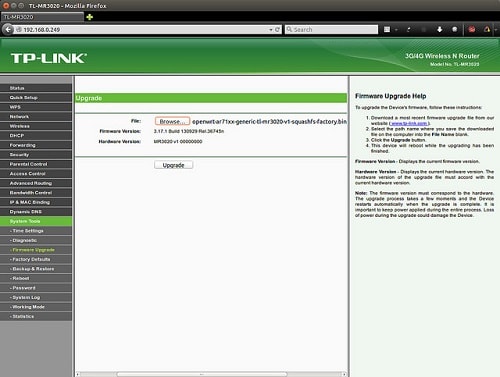Select Firmware Upgrade submenu item
The width and height of the screenshot is (500, 377).
click(x=36, y=250)
